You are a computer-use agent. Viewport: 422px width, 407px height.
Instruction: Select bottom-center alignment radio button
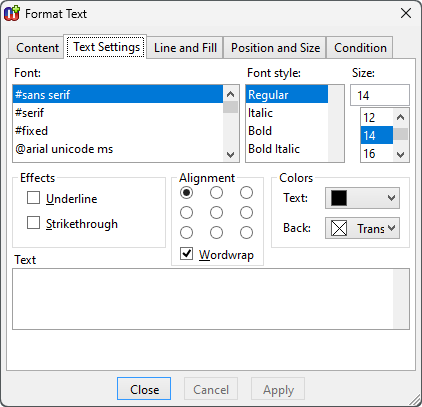[x=216, y=233]
